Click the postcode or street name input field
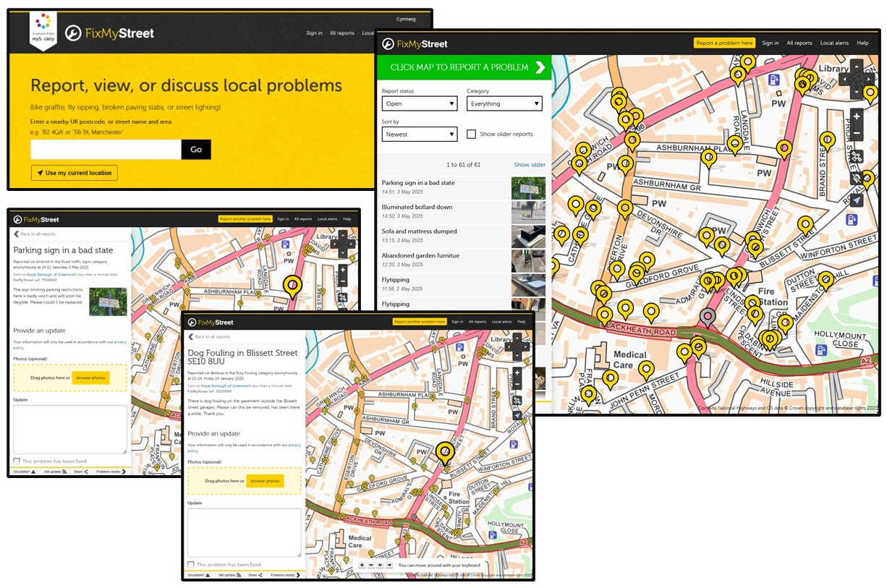Screen dimensions: 887x588 [x=106, y=150]
